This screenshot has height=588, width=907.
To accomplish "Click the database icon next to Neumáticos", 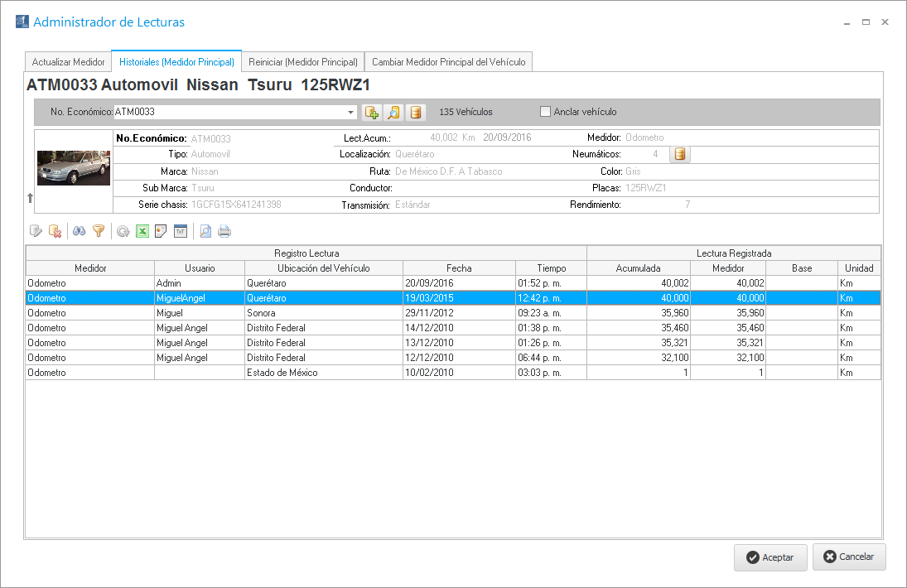I will (680, 154).
